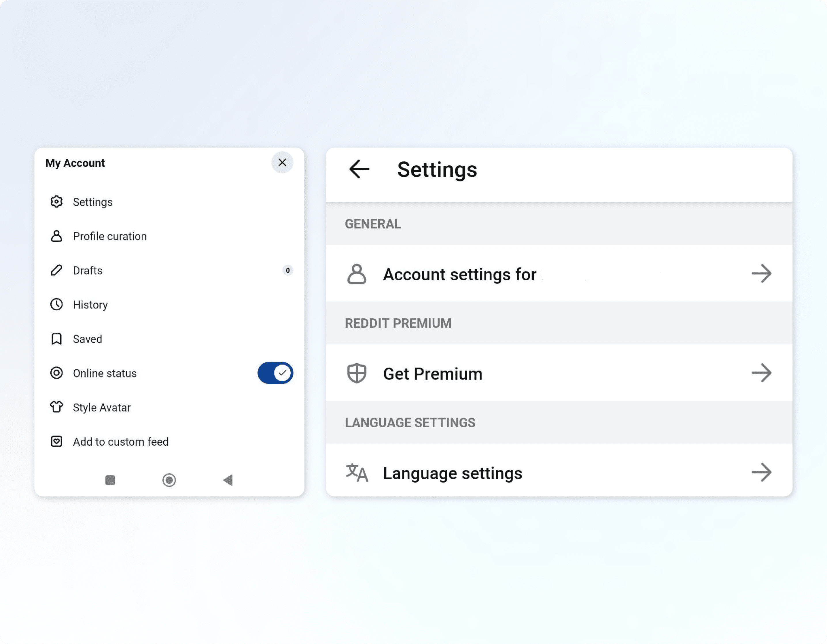Click the History clock icon

pos(56,305)
